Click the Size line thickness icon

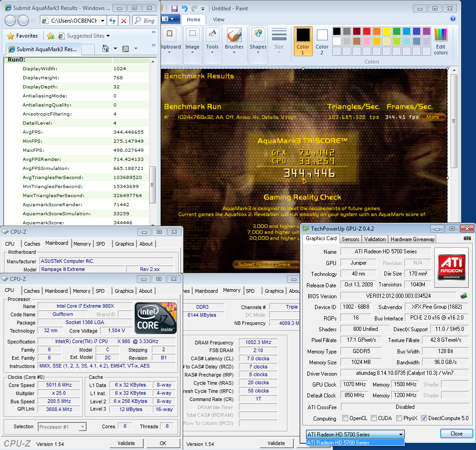[x=279, y=34]
